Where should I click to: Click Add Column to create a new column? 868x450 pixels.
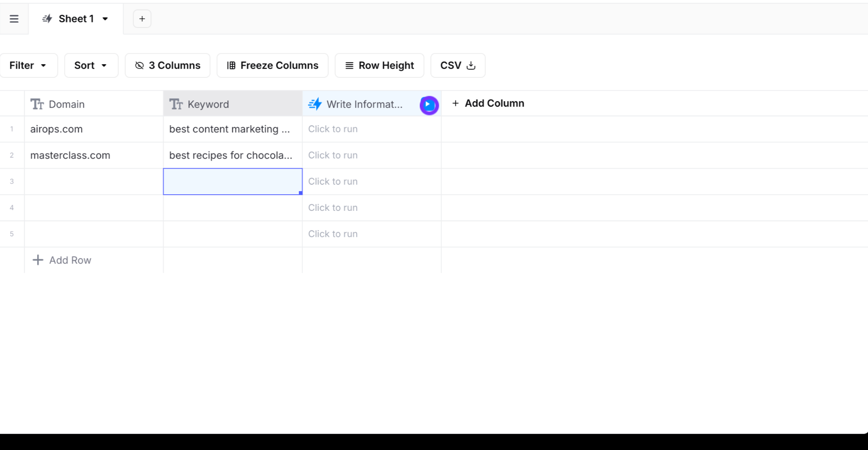click(x=488, y=103)
